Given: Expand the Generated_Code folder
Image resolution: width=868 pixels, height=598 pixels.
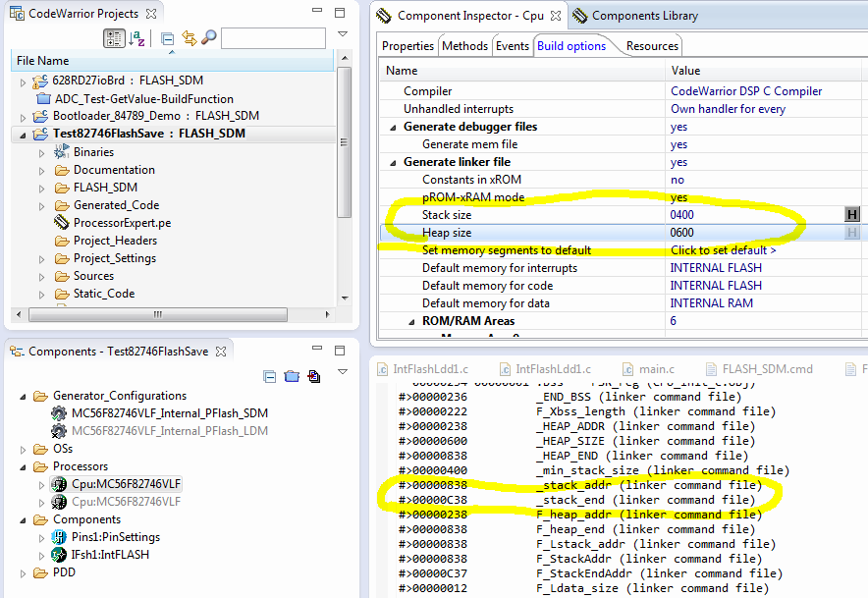Looking at the screenshot, I should [x=41, y=206].
